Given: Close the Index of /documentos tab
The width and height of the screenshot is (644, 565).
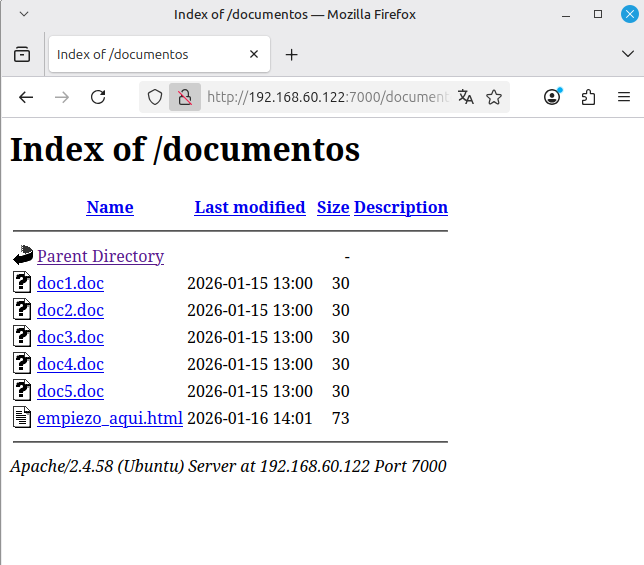Looking at the screenshot, I should (x=254, y=55).
